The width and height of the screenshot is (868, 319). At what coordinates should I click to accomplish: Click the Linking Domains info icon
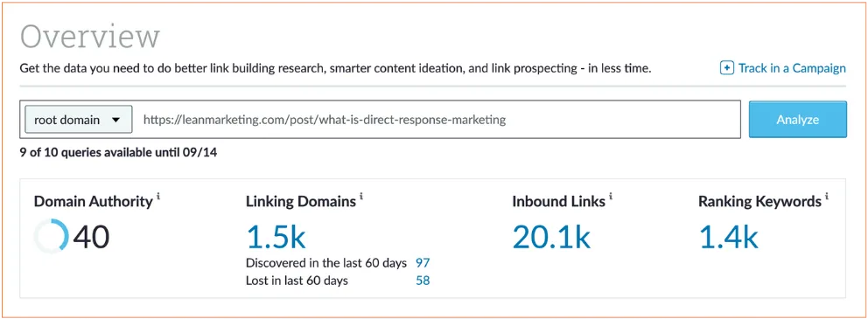[361, 196]
